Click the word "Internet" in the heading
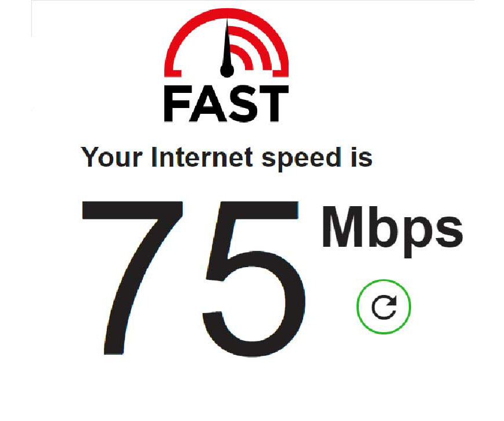Viewport: 504px width, 421px height. click(202, 157)
